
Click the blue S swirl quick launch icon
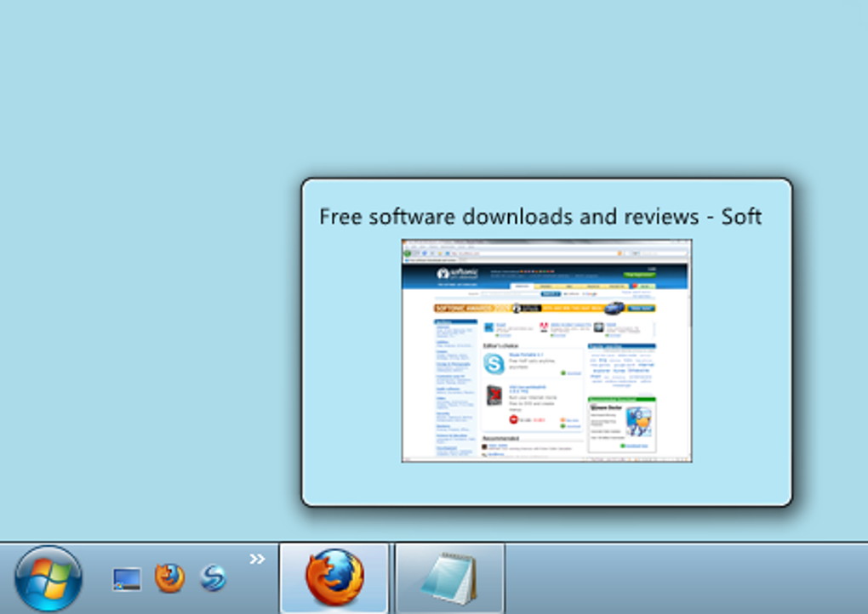[x=213, y=578]
